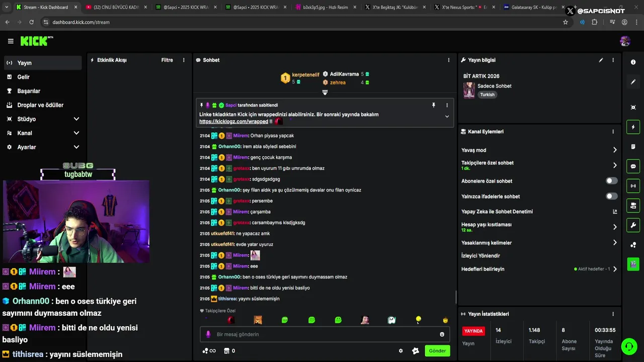Edit stream info with pencil icon

tap(601, 60)
